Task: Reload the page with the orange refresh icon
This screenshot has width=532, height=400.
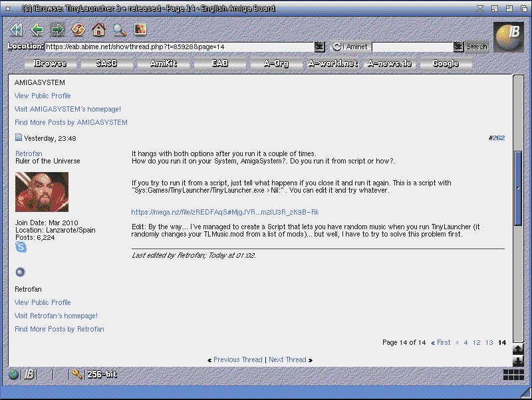Action: [x=78, y=29]
